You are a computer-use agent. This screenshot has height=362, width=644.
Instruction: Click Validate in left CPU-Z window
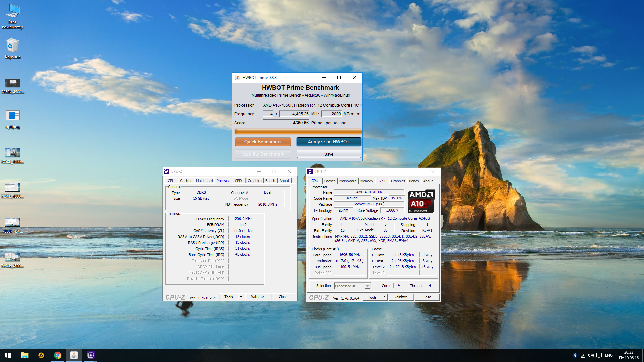pyautogui.click(x=257, y=297)
